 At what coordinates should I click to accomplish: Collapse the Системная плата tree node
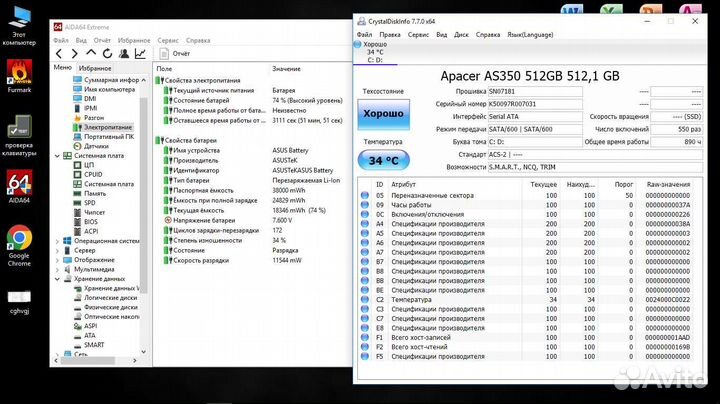click(57, 156)
